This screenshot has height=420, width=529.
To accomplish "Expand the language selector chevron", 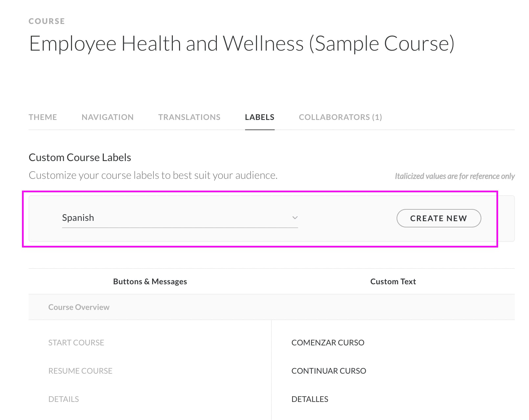I will [295, 218].
